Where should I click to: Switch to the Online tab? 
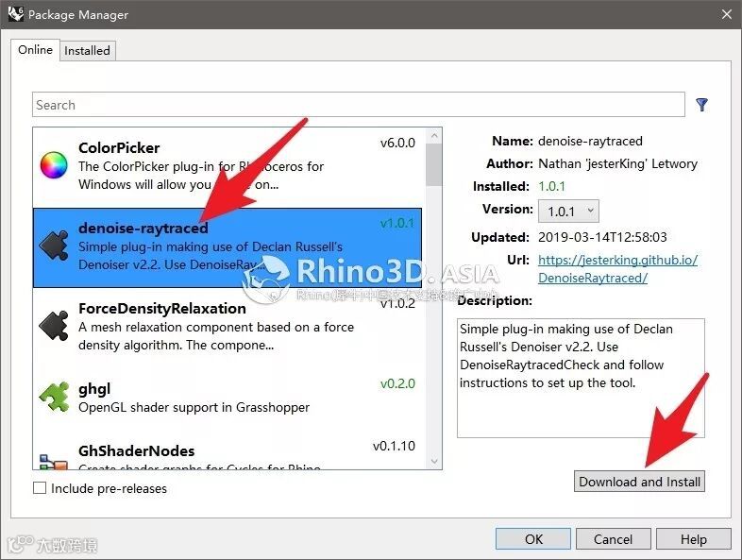[35, 50]
